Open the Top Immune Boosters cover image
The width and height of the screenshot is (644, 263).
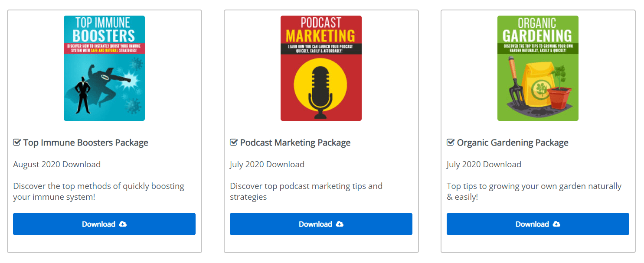104,68
